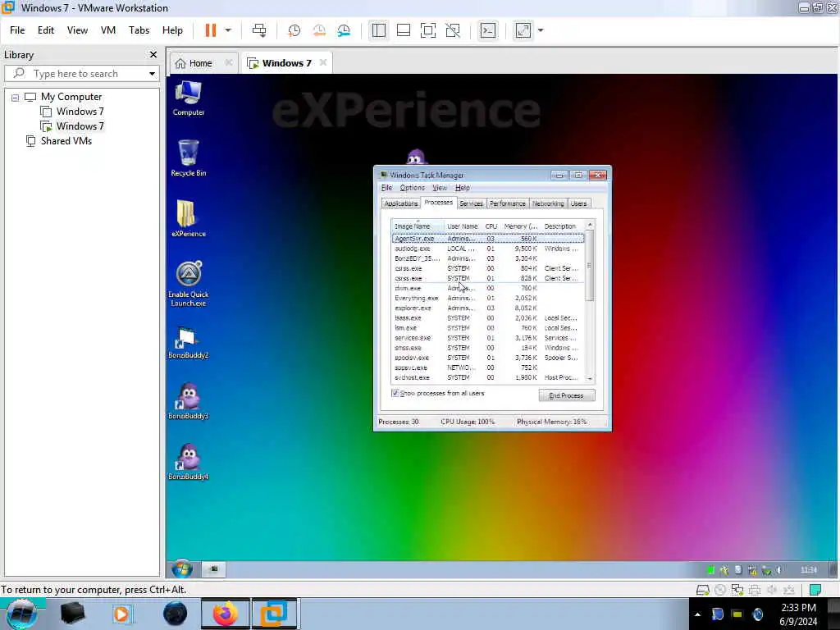840x630 pixels.
Task: Click the Send Ctrl+Alt+Del toolbar icon
Action: pyautogui.click(x=259, y=30)
